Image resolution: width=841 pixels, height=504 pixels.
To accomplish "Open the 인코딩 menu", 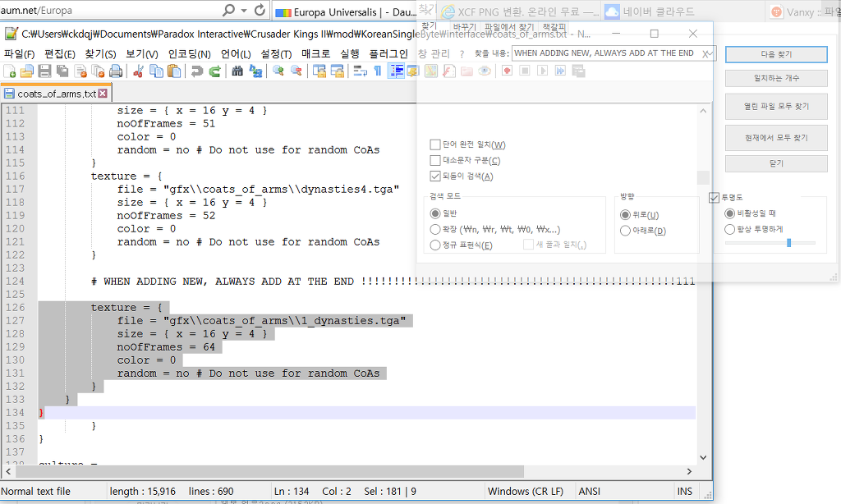I will click(189, 53).
